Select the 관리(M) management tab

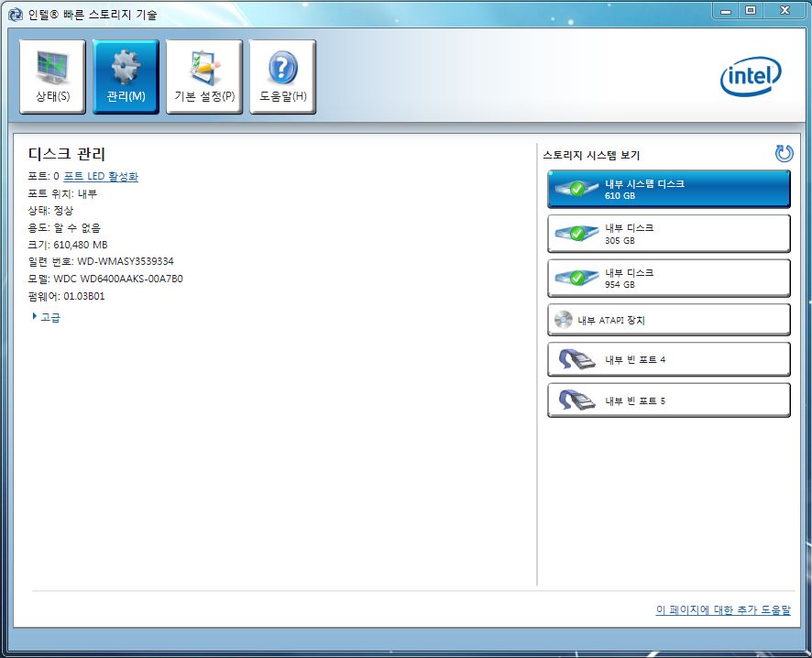(126, 77)
